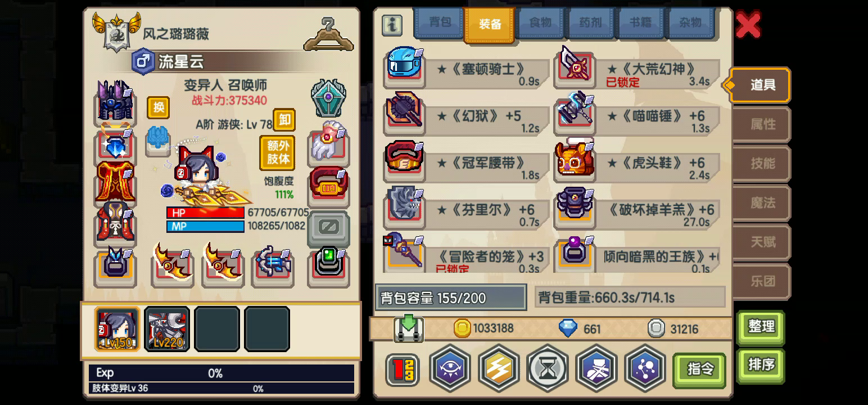868x405 pixels.
Task: Tap the molecule network hexagon icon
Action: [x=645, y=368]
